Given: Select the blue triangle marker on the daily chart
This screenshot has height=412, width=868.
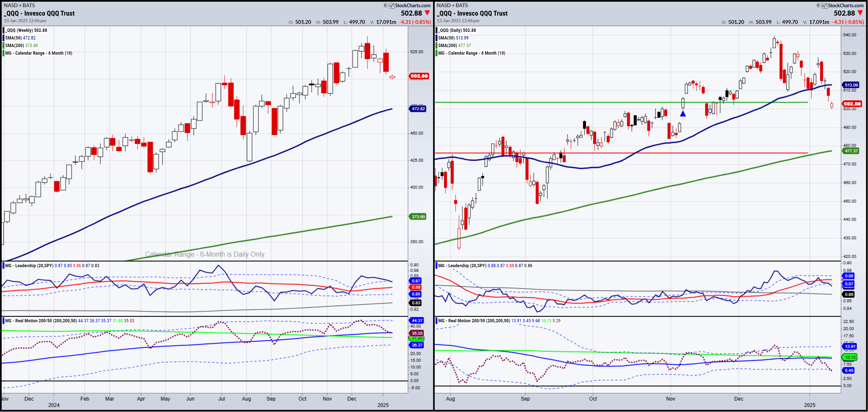Looking at the screenshot, I should (x=683, y=114).
